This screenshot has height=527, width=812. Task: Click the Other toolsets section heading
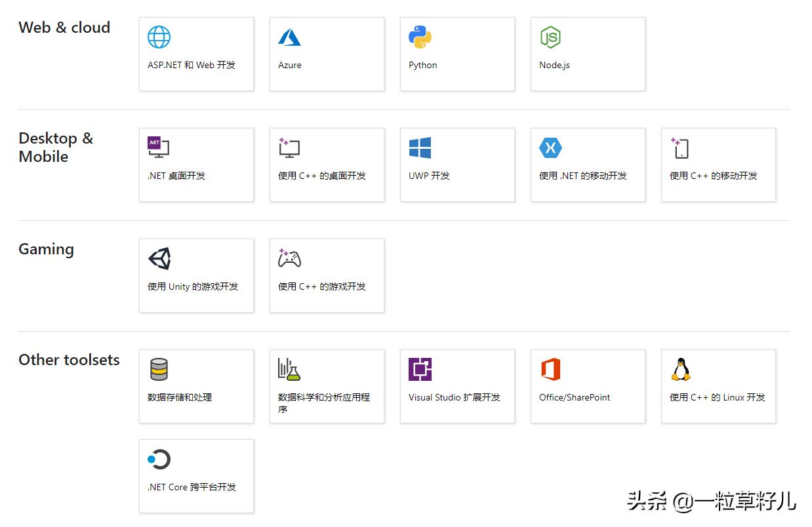[70, 360]
